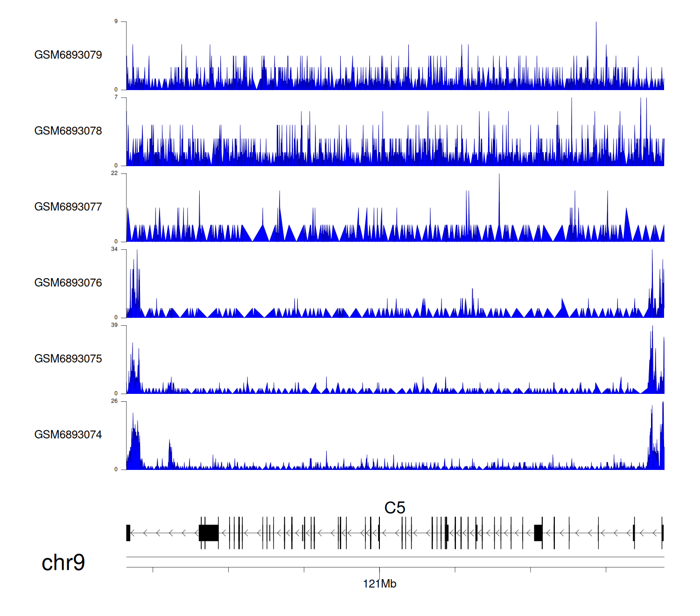Click the widest exon block of C5 gene
This screenshot has width=700, height=616.
pyautogui.click(x=209, y=533)
